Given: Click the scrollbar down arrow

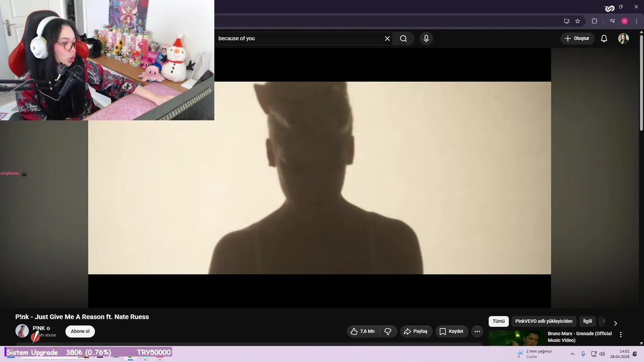Looking at the screenshot, I should [641, 343].
